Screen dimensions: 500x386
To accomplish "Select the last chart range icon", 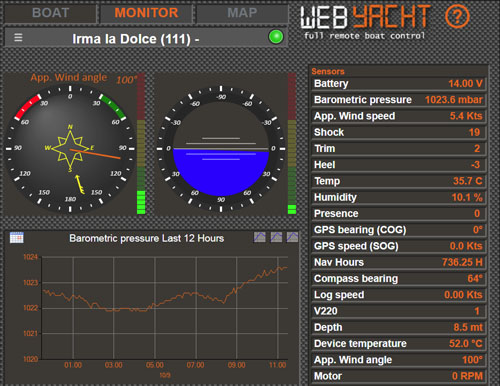I will [292, 237].
